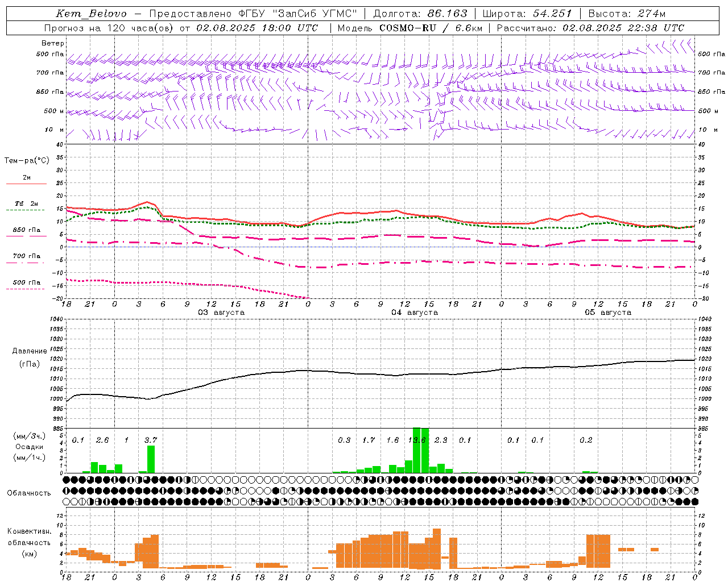Click the Конвективн. label

[x=29, y=531]
